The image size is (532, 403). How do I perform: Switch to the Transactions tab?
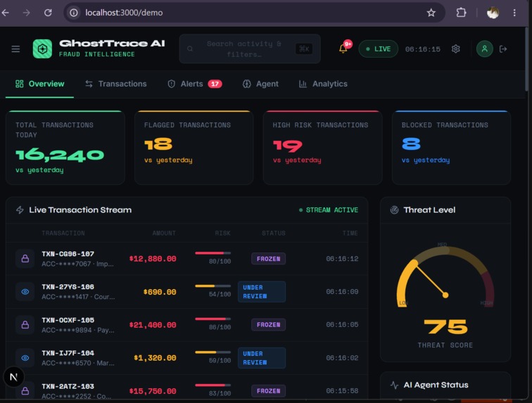(115, 84)
